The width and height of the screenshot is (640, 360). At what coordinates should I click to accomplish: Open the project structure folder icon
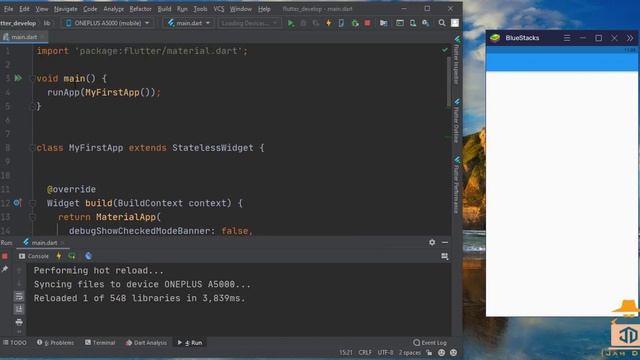383,23
